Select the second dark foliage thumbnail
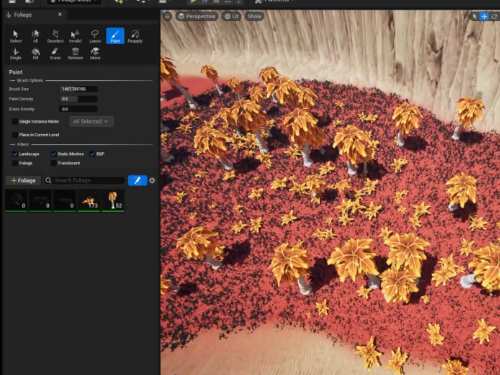 [x=40, y=200]
